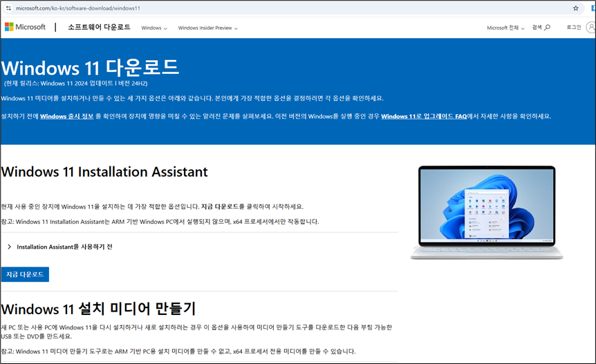Click 소프트웨어 다운로드 header link
596x364 pixels.
tap(99, 27)
